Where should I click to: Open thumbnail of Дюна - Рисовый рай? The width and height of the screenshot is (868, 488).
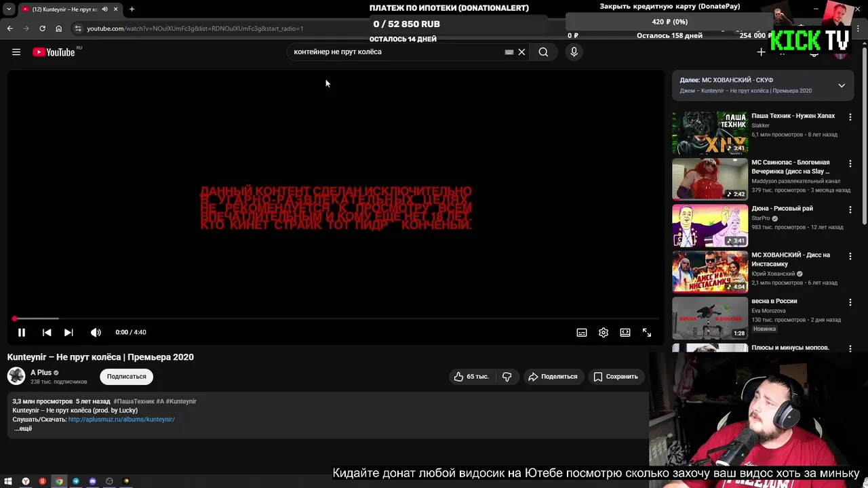(x=710, y=226)
